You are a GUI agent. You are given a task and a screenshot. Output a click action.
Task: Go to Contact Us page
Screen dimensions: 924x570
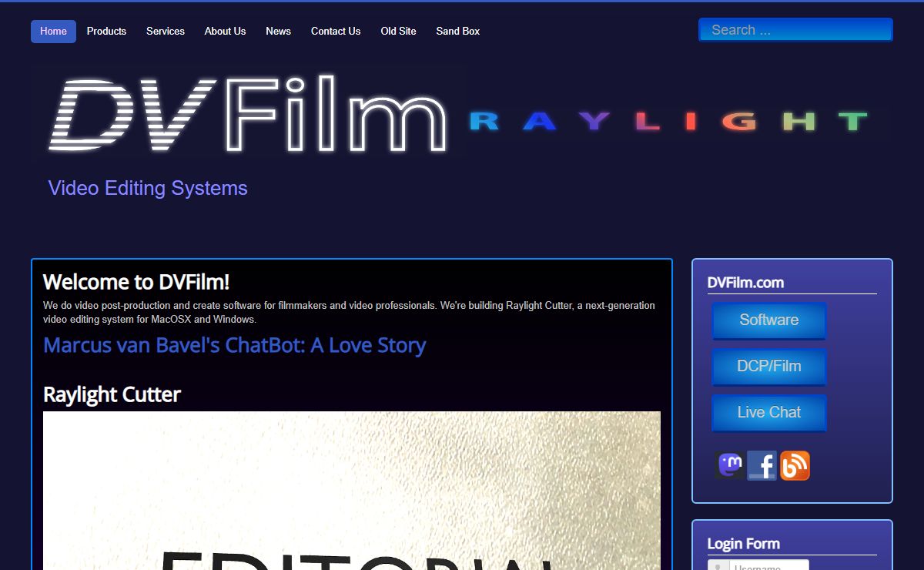336,32
